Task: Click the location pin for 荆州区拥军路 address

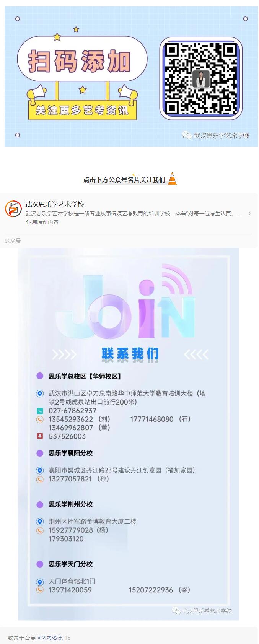Action: (40, 522)
